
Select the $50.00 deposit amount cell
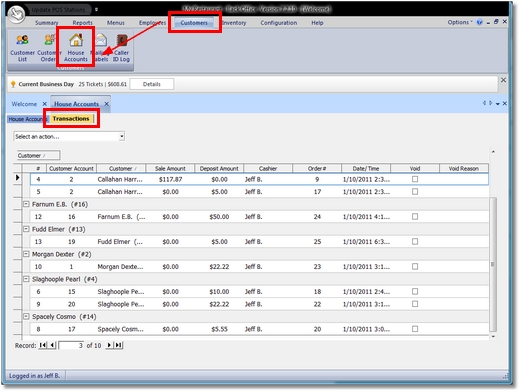219,217
